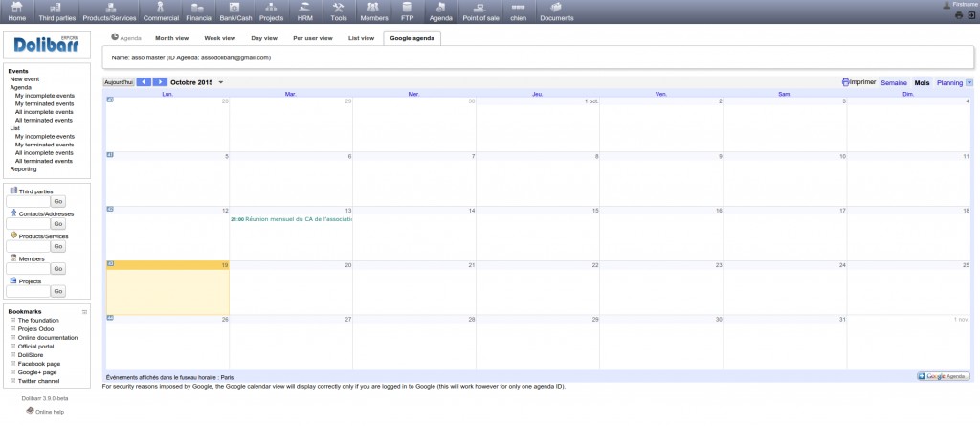Open the Agenda top menu

[x=440, y=11]
